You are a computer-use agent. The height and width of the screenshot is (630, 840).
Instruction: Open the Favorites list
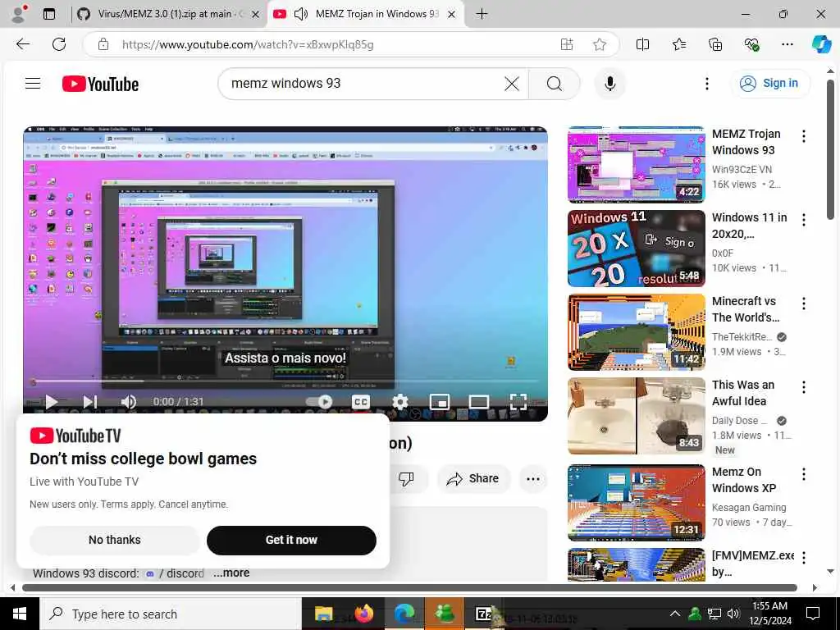(678, 44)
